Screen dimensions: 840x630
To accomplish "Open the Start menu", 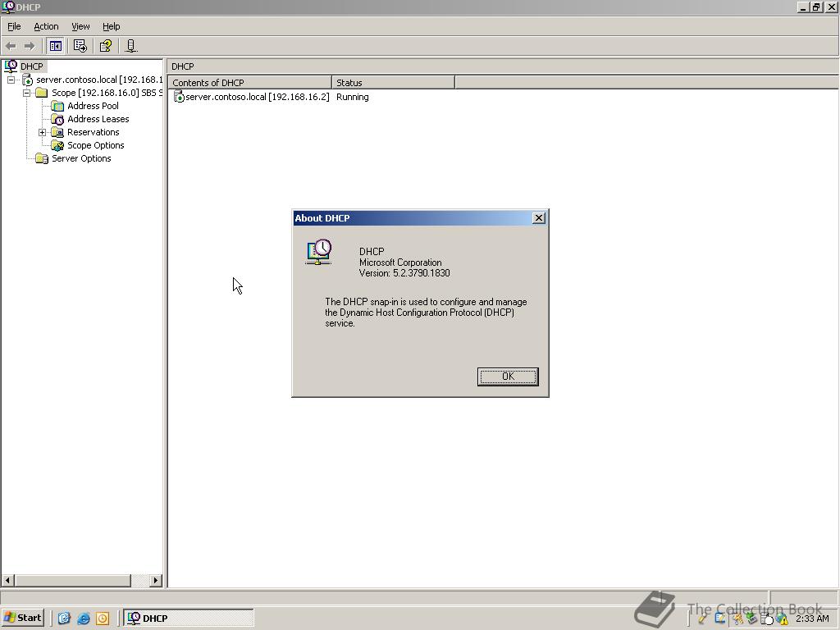I will pyautogui.click(x=22, y=618).
